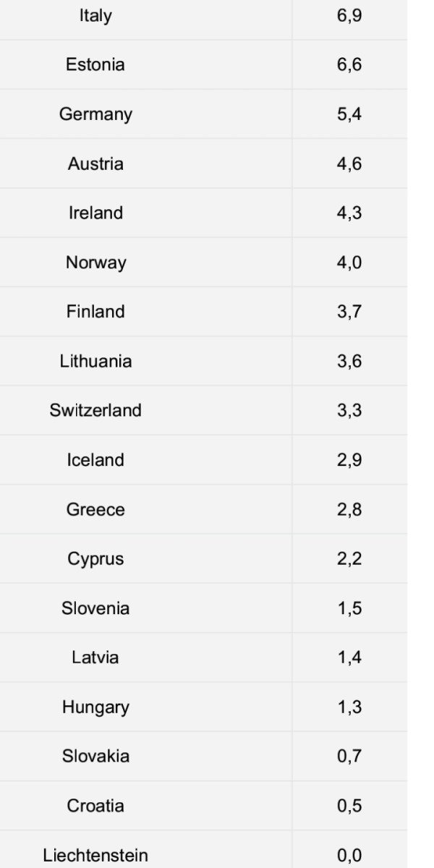
Task: Click the Switzerland country name
Action: (95, 410)
